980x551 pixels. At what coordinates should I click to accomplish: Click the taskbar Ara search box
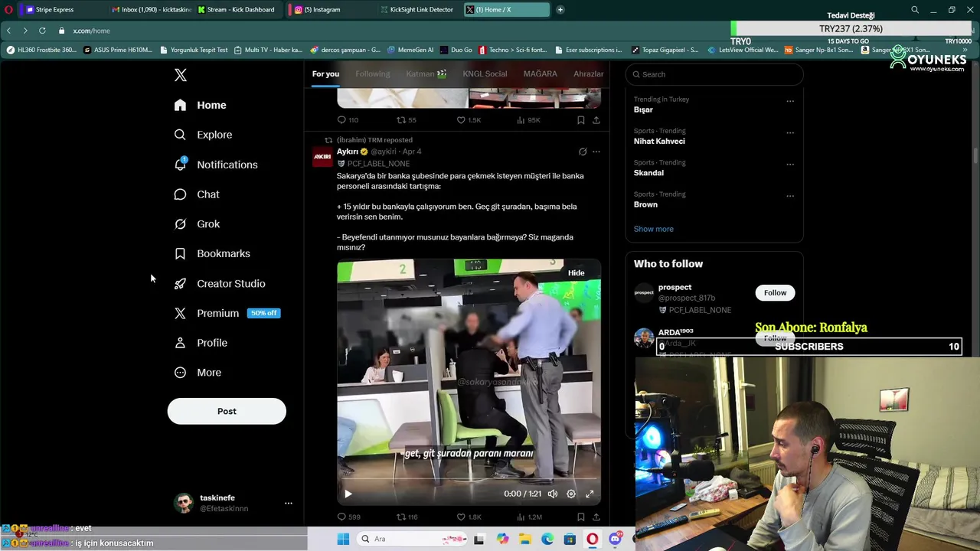tap(413, 539)
